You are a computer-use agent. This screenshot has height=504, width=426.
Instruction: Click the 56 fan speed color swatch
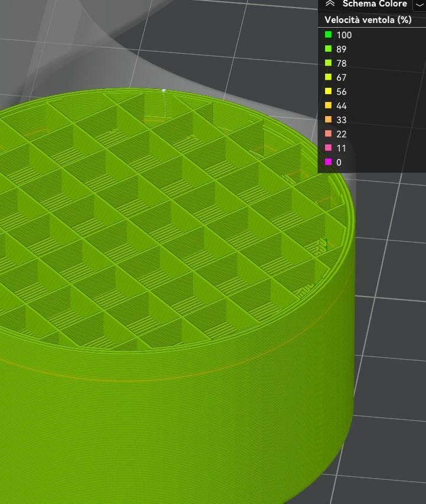coord(328,91)
